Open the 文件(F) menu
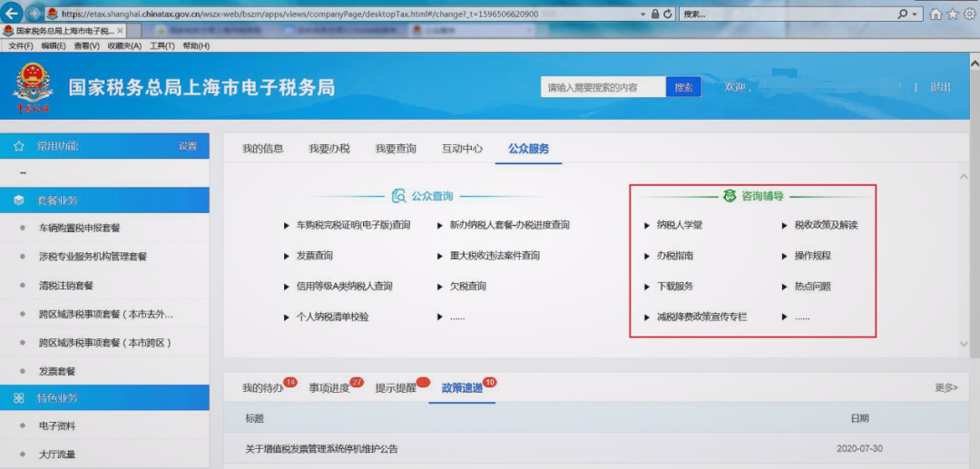980x469 pixels. (21, 45)
